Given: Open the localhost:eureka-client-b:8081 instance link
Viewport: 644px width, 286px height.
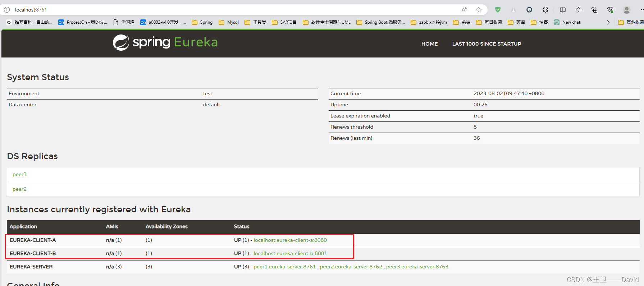Looking at the screenshot, I should (290, 253).
